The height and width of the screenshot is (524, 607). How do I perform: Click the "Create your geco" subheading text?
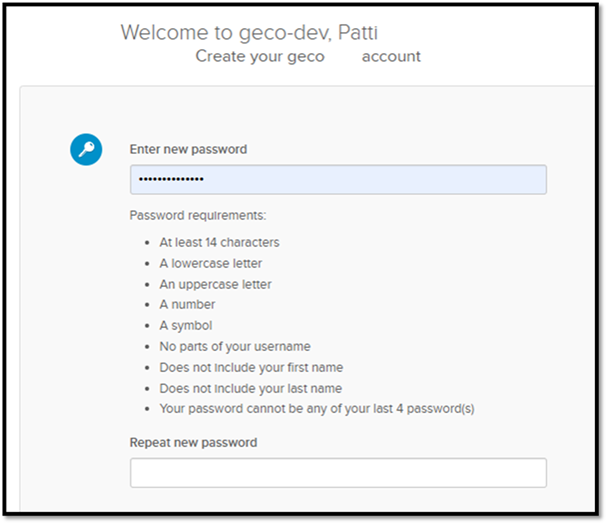click(260, 56)
